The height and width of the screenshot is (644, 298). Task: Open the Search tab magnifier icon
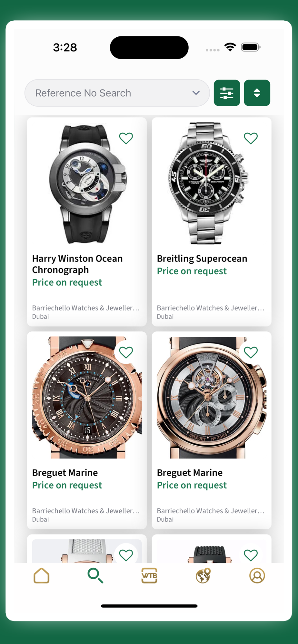coord(95,575)
